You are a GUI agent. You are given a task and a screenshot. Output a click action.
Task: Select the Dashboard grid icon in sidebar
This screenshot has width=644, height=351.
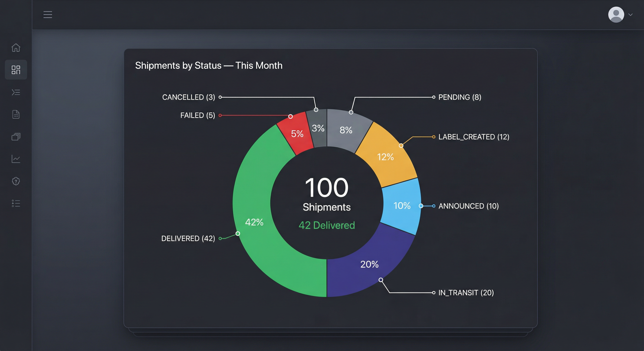(x=16, y=70)
